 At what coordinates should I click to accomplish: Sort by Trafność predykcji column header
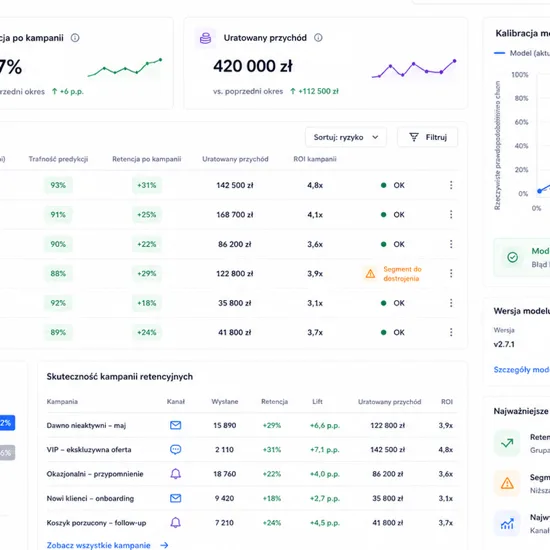coord(58,159)
